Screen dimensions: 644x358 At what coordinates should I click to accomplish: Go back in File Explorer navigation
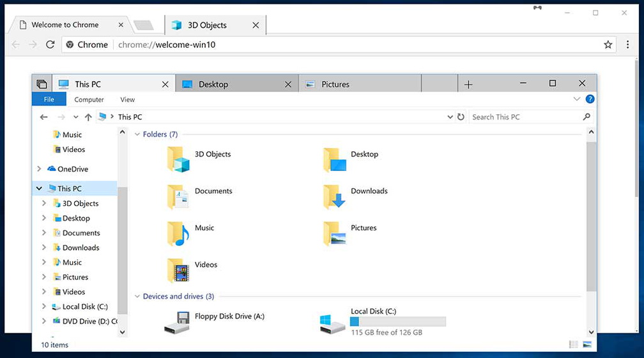(43, 117)
